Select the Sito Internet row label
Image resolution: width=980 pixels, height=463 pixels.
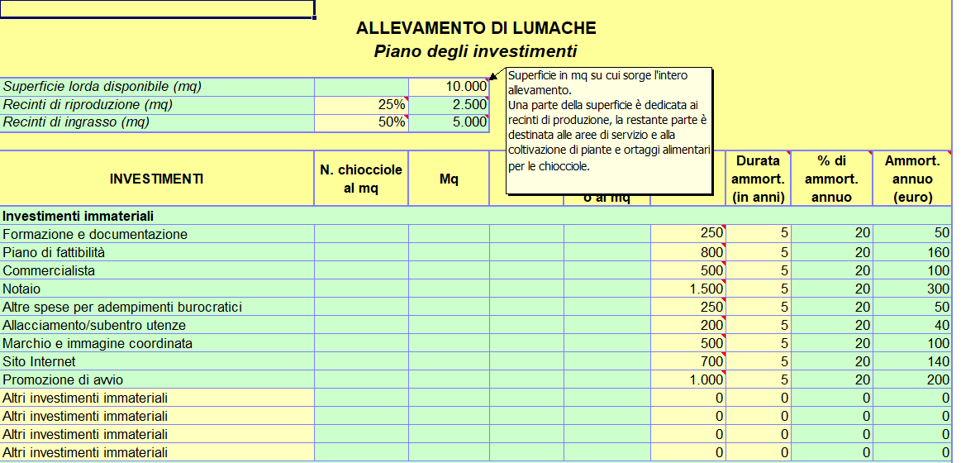pyautogui.click(x=157, y=361)
